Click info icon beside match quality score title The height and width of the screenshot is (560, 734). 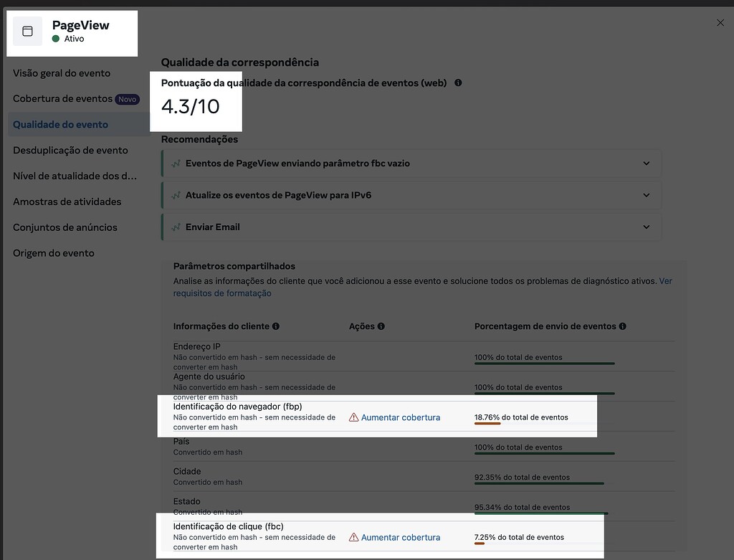click(x=458, y=83)
